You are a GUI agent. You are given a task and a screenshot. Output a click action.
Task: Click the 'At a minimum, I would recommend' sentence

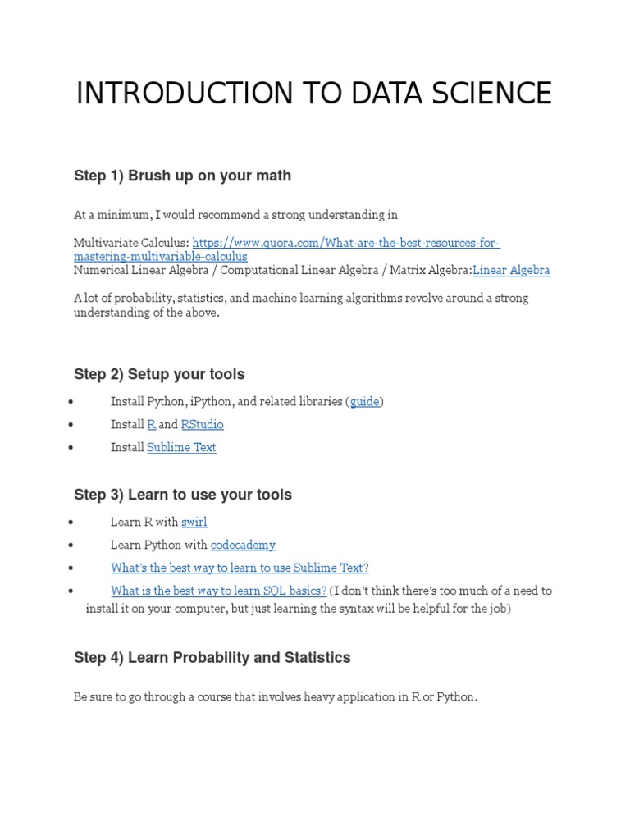[235, 215]
